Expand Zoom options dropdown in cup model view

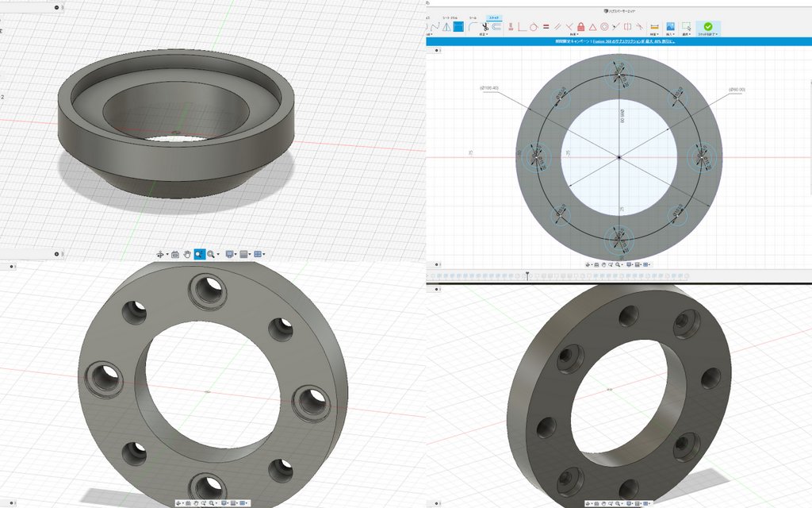click(218, 254)
